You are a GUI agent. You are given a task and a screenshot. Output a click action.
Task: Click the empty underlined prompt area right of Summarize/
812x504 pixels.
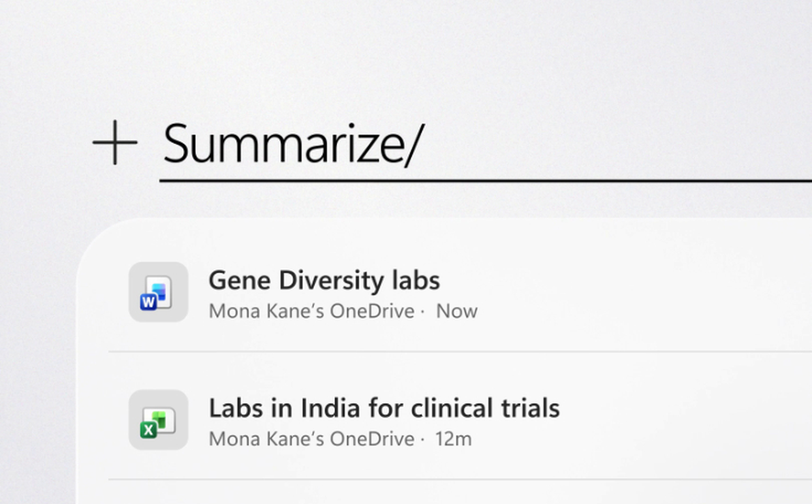pyautogui.click(x=613, y=150)
